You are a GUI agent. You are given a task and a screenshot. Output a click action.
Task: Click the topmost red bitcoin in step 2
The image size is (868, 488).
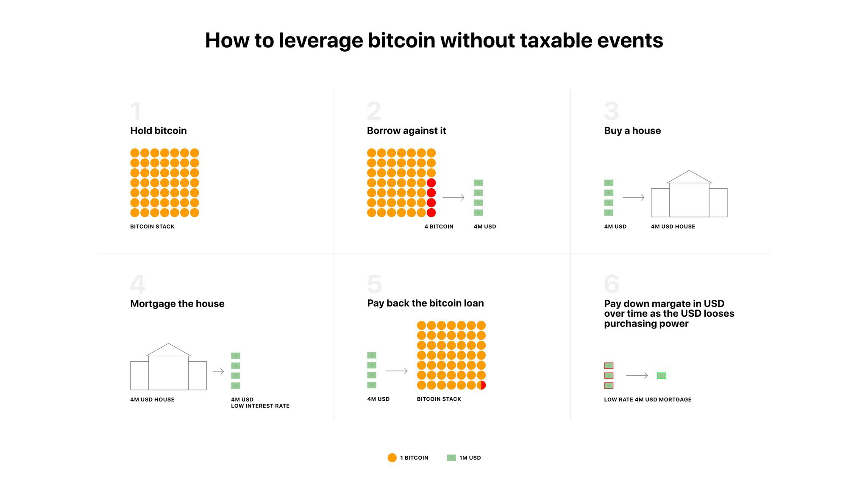(x=431, y=183)
